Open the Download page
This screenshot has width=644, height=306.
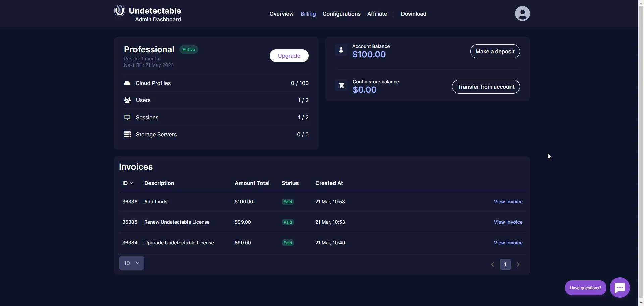414,14
